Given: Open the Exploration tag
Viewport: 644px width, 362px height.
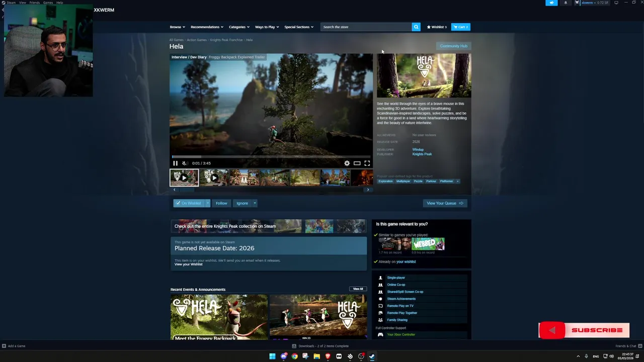Looking at the screenshot, I should 385,181.
